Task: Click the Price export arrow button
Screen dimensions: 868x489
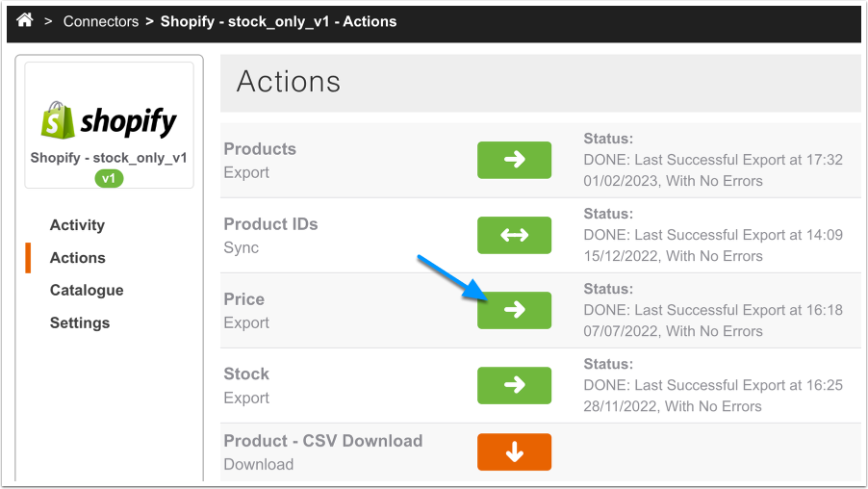Action: pyautogui.click(x=514, y=310)
